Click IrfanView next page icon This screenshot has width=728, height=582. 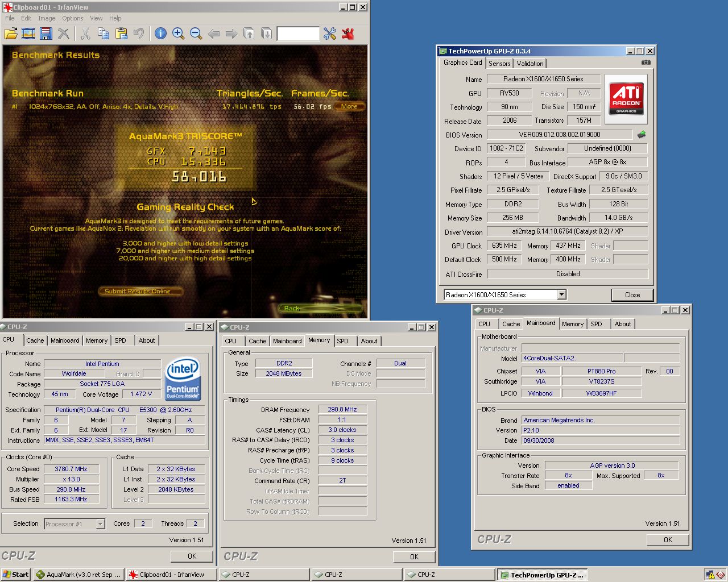267,34
